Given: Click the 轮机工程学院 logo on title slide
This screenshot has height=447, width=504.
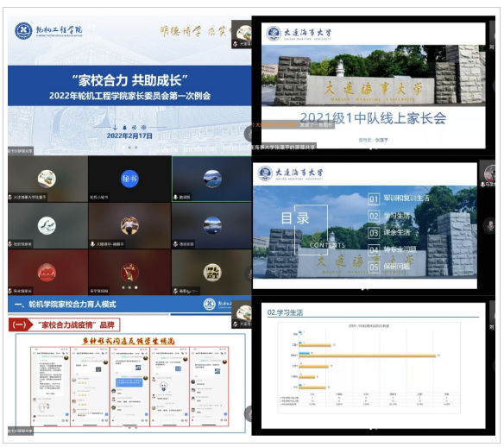Looking at the screenshot, I should pyautogui.click(x=48, y=31).
